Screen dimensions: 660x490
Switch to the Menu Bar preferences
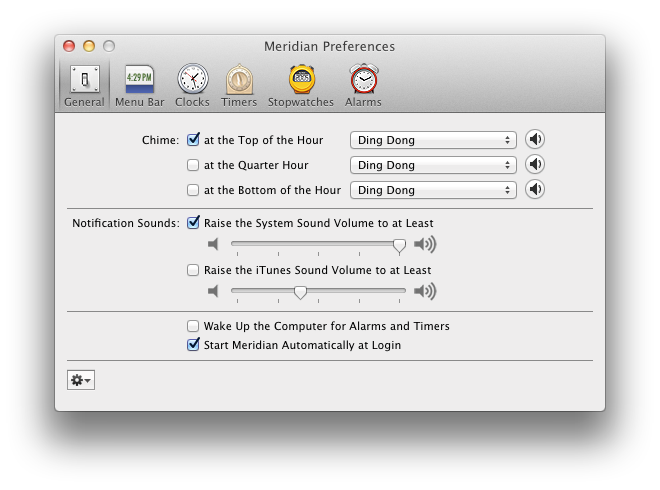(140, 85)
